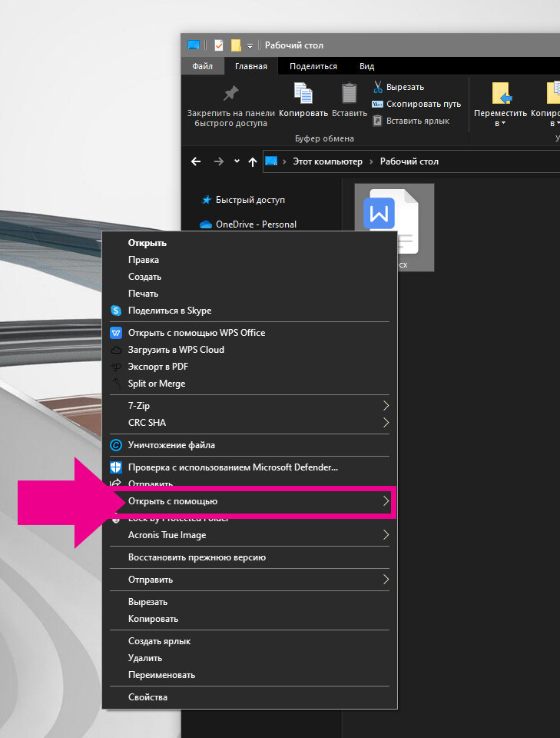Click the Copy icon in the ribbon

point(303,93)
